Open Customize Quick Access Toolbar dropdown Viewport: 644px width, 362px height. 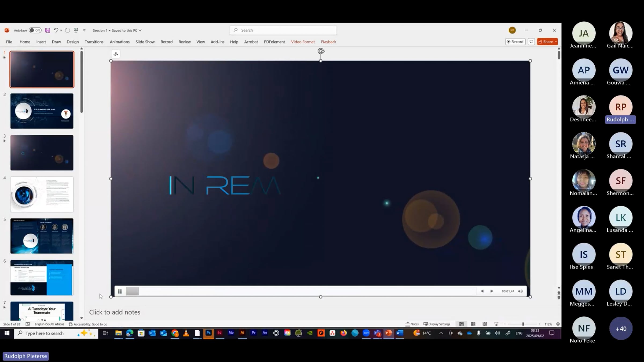(x=84, y=30)
